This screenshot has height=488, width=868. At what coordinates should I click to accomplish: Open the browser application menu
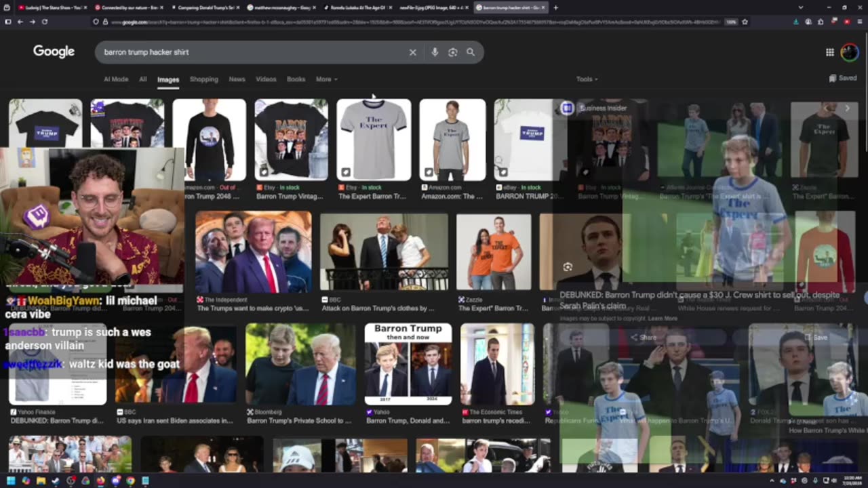tap(859, 22)
